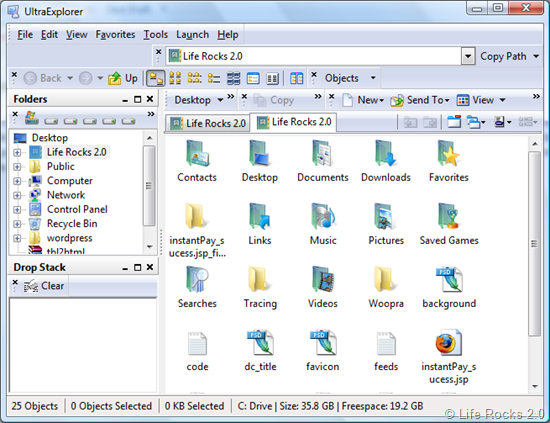This screenshot has width=550, height=423.
Task: Switch to the first Life Rocks 2.0 tab
Action: coord(207,123)
